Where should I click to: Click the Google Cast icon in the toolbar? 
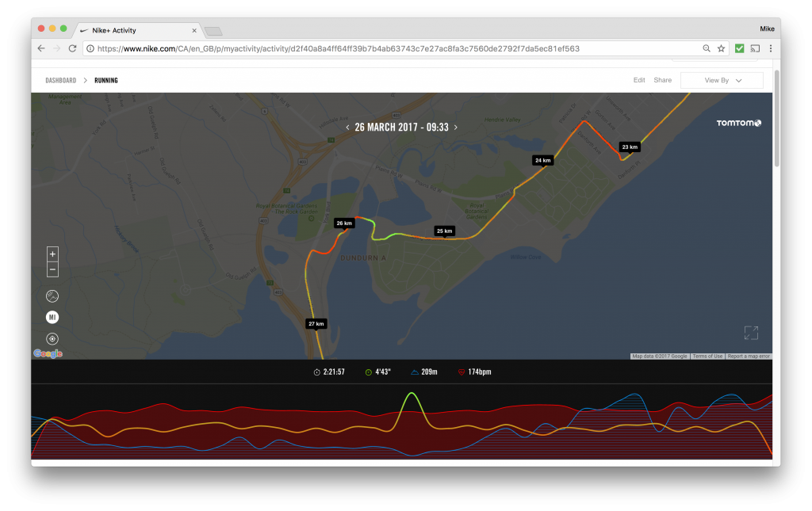click(754, 48)
